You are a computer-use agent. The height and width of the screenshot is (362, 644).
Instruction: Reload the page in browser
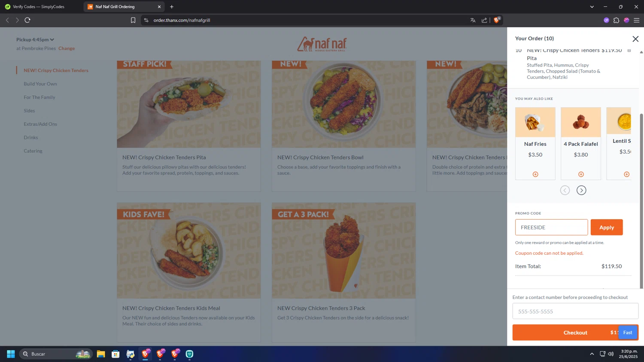click(27, 20)
